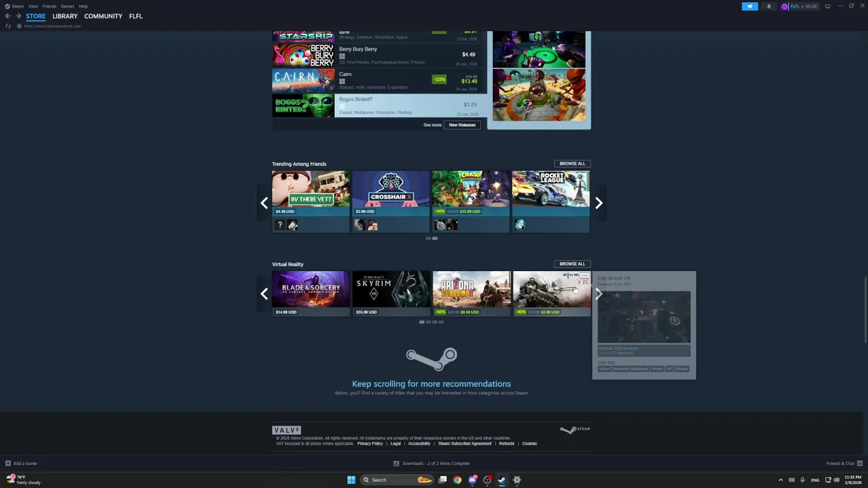
Task: Show hidden system tray icons
Action: [781, 480]
